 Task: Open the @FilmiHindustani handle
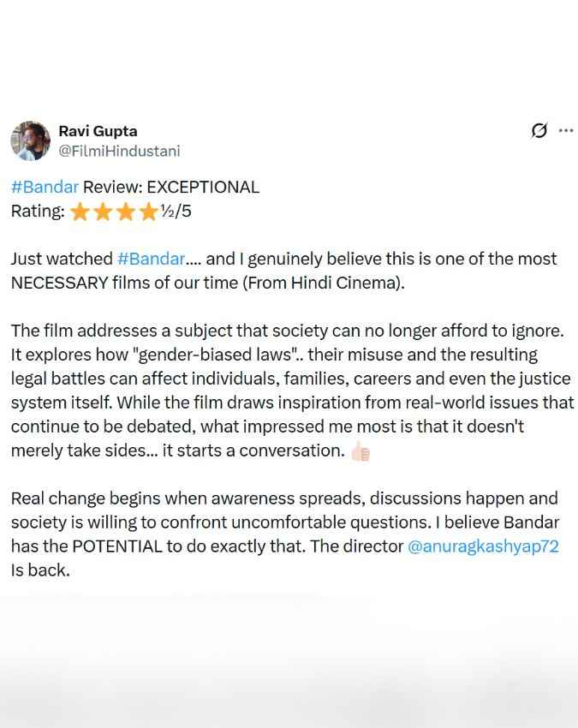tap(119, 152)
